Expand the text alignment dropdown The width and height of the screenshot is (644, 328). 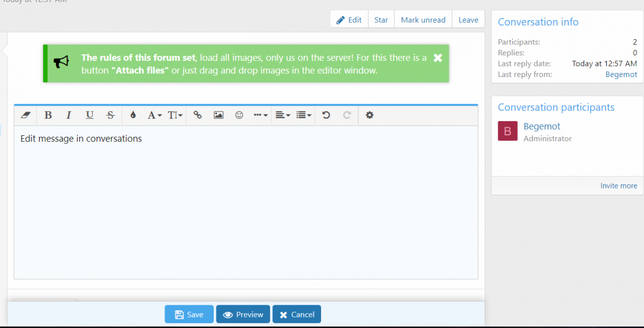pos(283,115)
